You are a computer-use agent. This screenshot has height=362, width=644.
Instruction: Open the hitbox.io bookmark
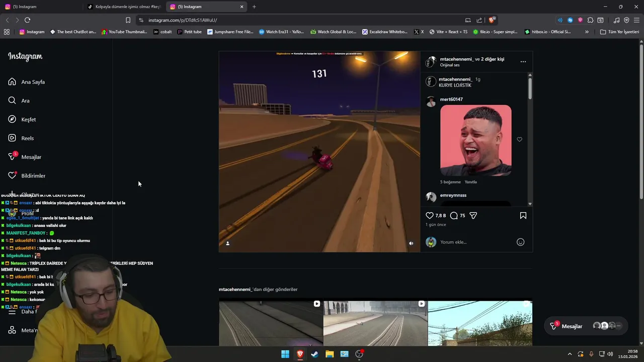pyautogui.click(x=547, y=32)
